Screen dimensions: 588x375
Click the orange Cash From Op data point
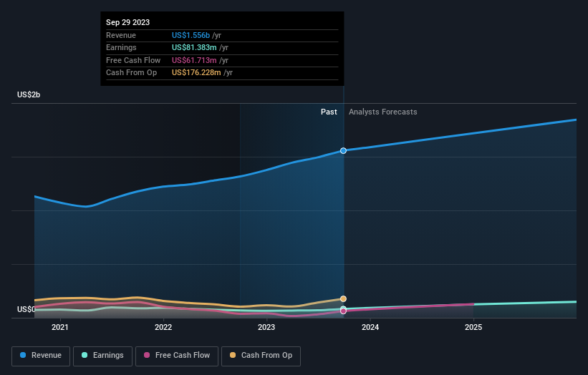click(x=343, y=298)
